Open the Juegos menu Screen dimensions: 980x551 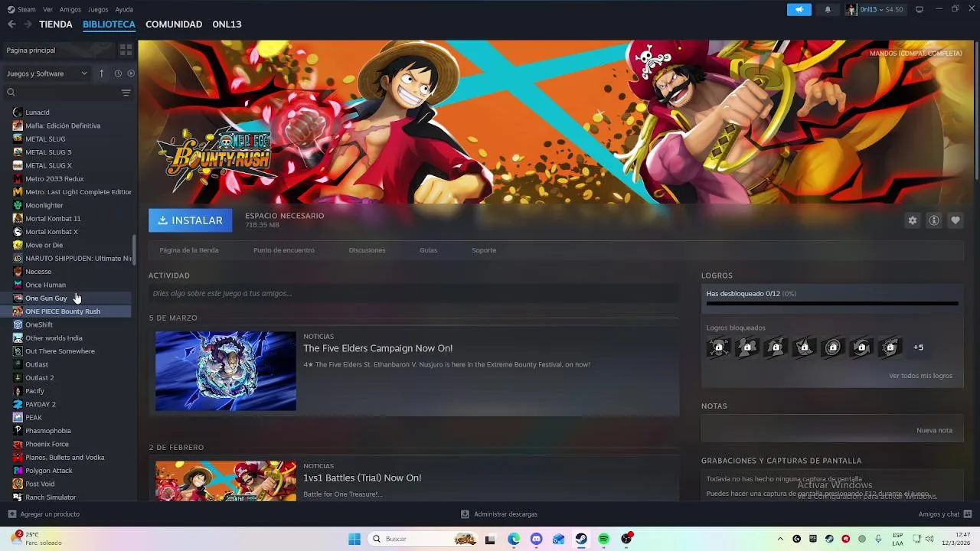click(x=98, y=9)
